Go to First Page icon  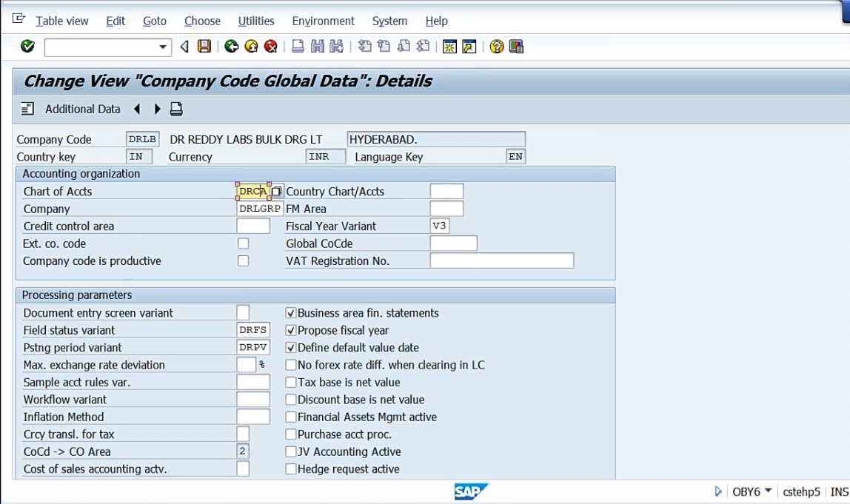point(365,47)
